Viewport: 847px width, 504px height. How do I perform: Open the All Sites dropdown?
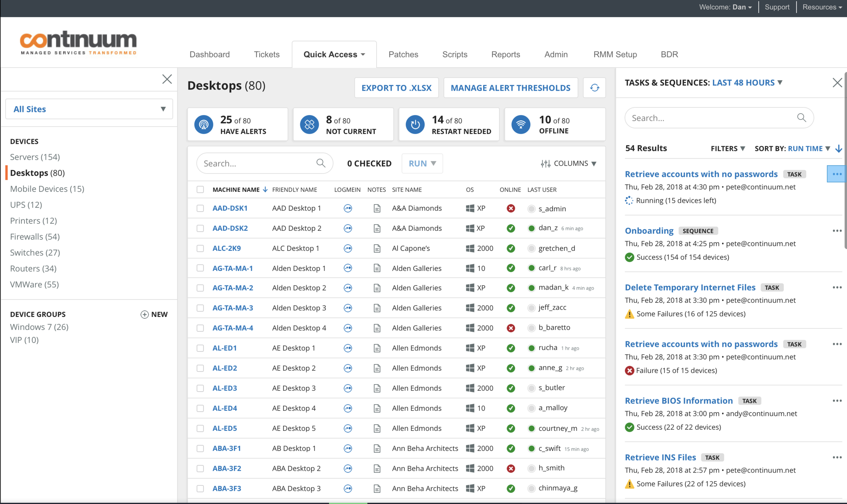coord(89,109)
